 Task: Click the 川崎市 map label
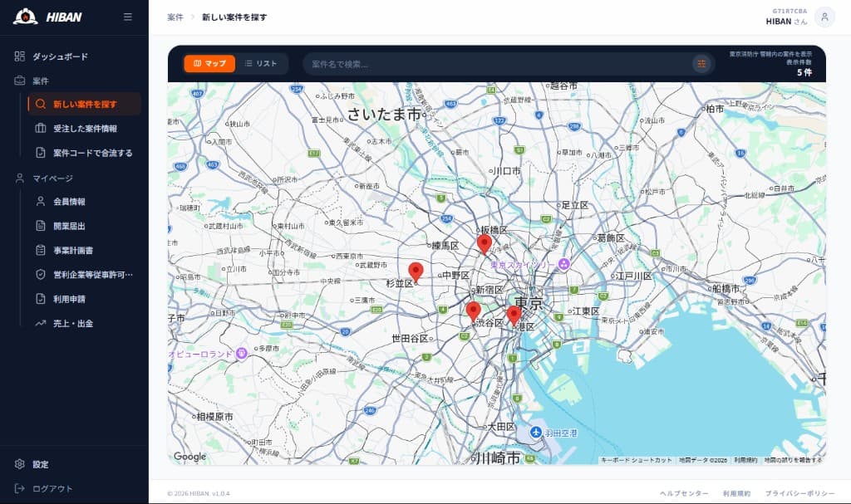(x=499, y=458)
